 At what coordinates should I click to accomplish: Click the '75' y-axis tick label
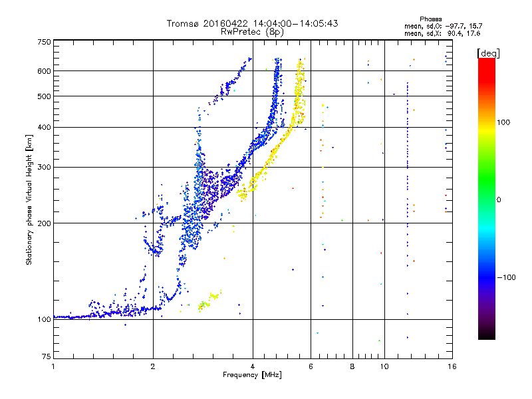(x=47, y=356)
